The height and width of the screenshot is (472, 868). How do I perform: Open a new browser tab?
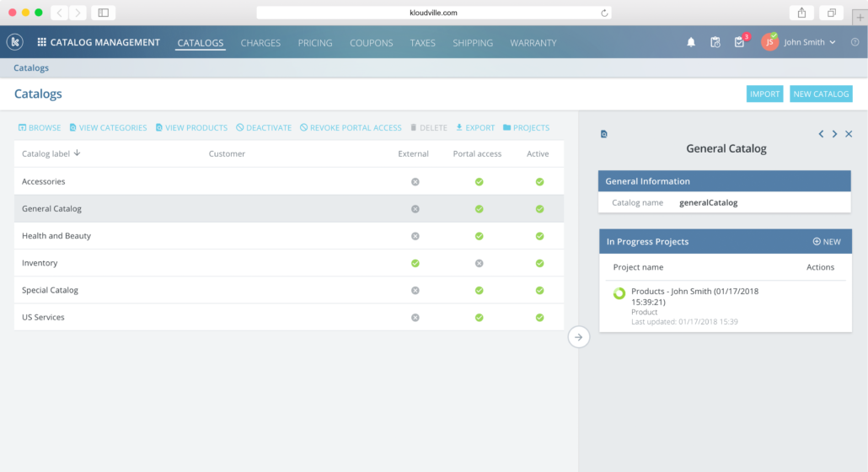coord(860,17)
